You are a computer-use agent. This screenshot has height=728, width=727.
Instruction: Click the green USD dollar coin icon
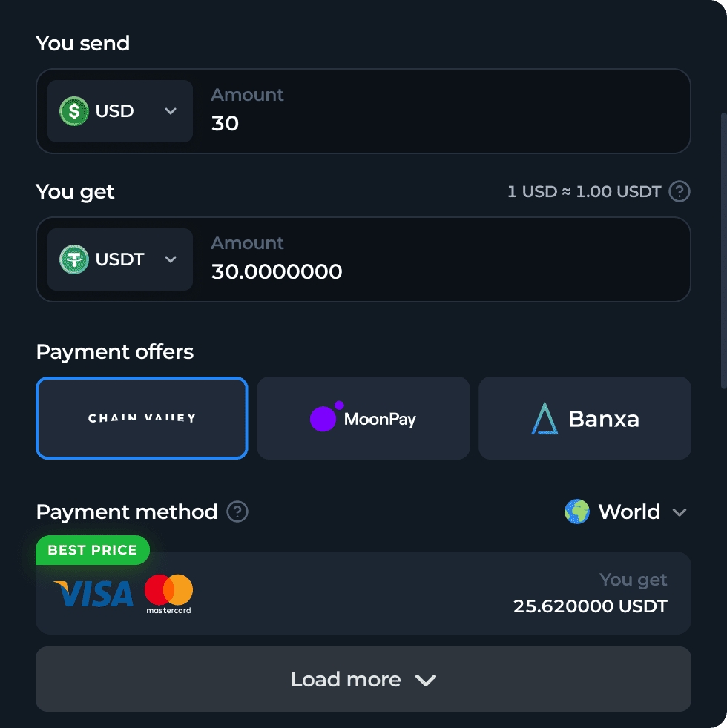74,111
